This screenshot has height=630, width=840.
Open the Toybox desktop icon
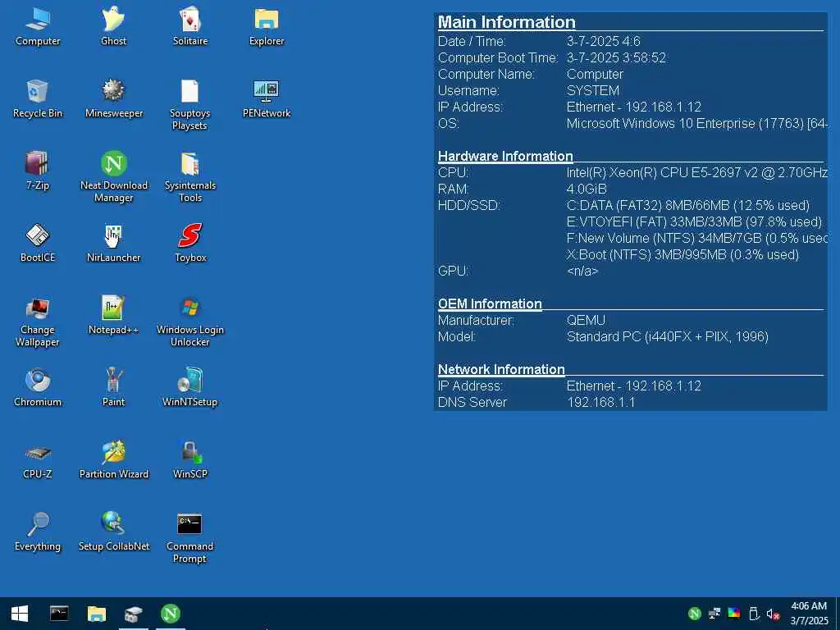190,244
